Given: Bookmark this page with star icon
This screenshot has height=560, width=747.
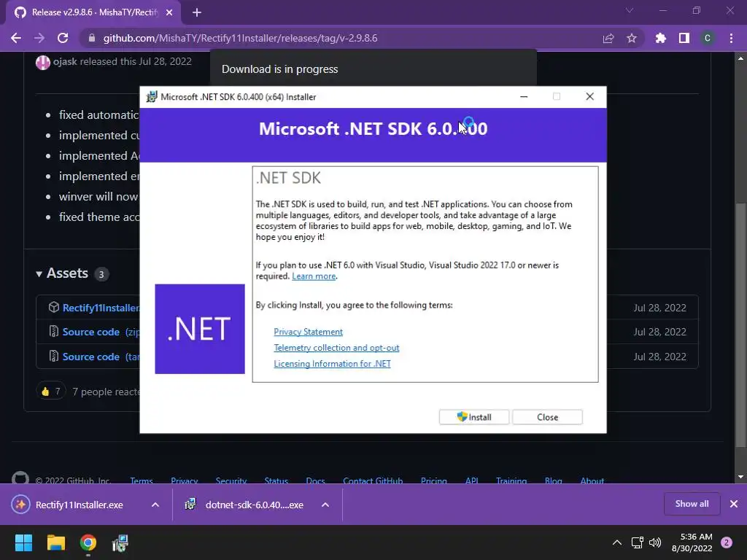Looking at the screenshot, I should tap(632, 38).
